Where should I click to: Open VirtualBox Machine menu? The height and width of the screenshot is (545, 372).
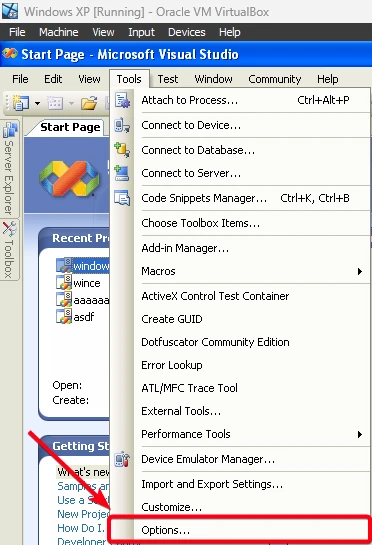coord(58,32)
